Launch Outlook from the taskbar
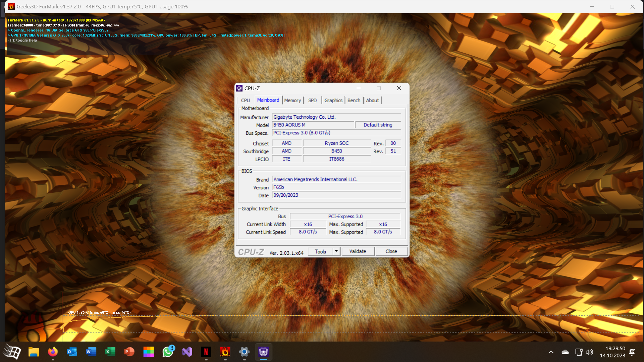This screenshot has width=644, height=362. tap(72, 352)
